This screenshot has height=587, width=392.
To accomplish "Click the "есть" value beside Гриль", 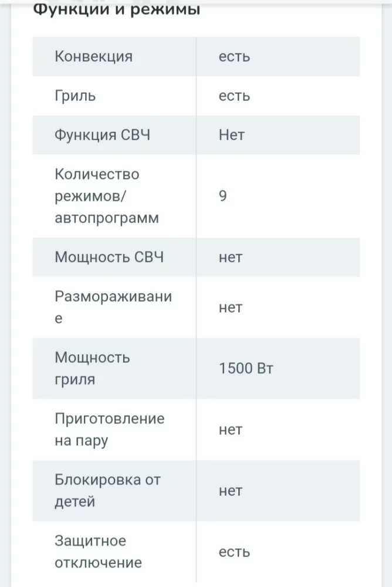I will tap(234, 95).
